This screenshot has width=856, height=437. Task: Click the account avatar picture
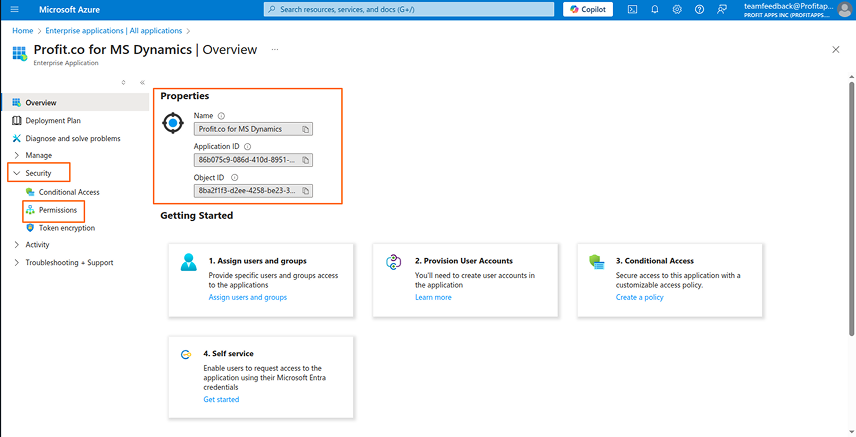(844, 9)
